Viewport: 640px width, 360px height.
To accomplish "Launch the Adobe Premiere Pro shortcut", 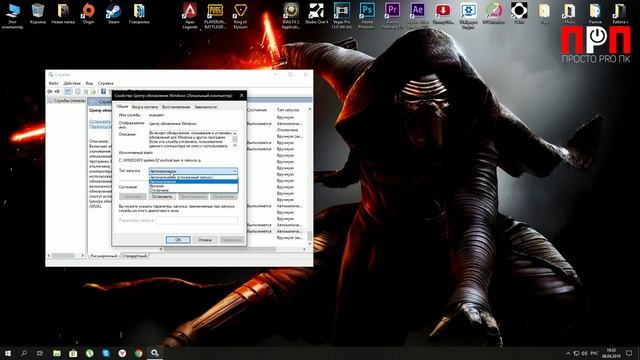I will 392,16.
